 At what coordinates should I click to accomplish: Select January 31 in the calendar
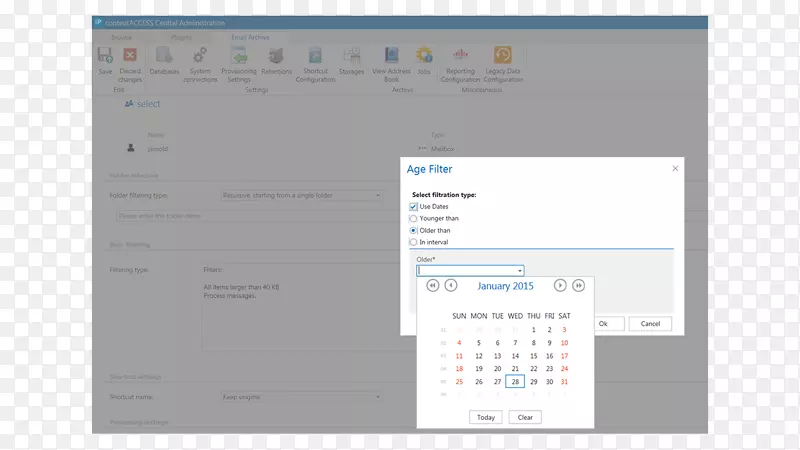564,382
